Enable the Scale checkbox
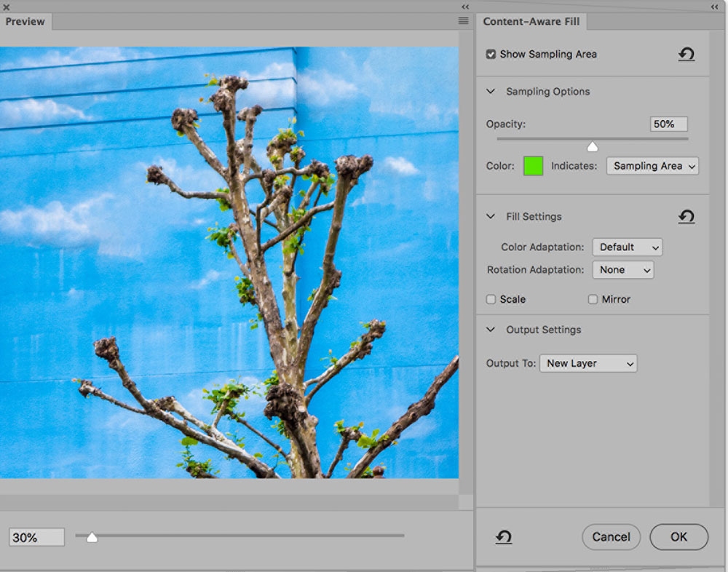 pos(491,300)
